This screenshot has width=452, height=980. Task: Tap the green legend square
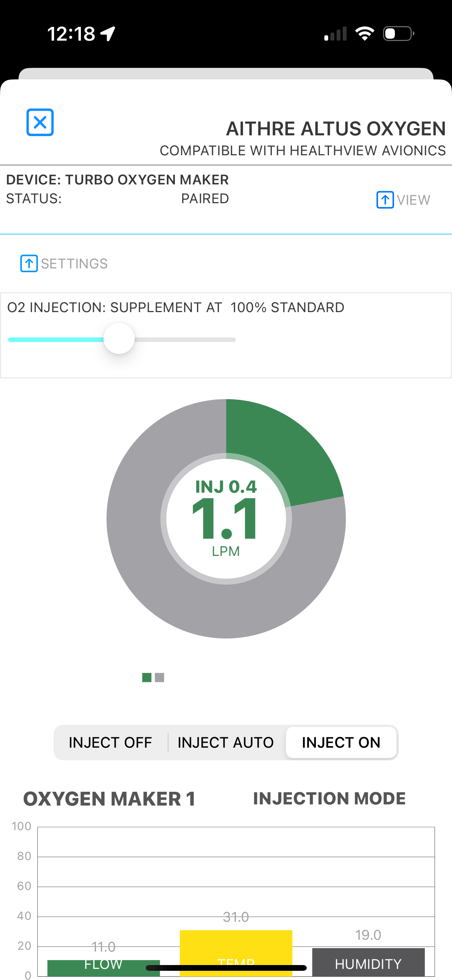[x=146, y=677]
